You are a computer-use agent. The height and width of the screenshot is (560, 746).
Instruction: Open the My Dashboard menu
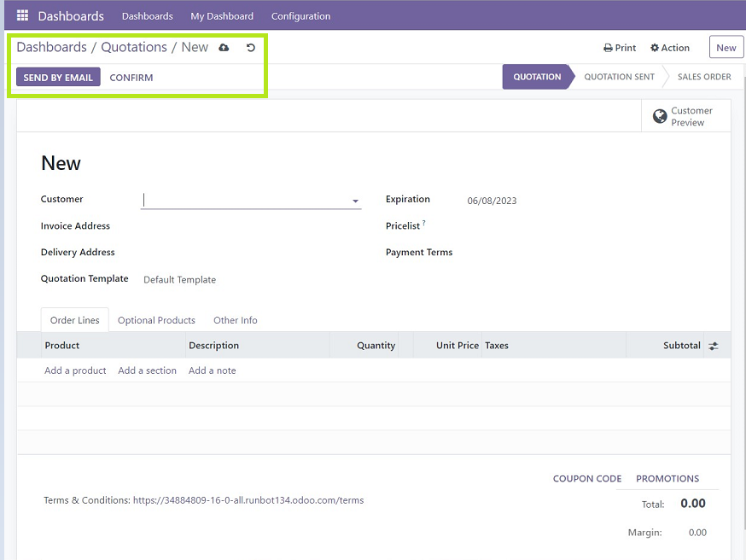[222, 16]
